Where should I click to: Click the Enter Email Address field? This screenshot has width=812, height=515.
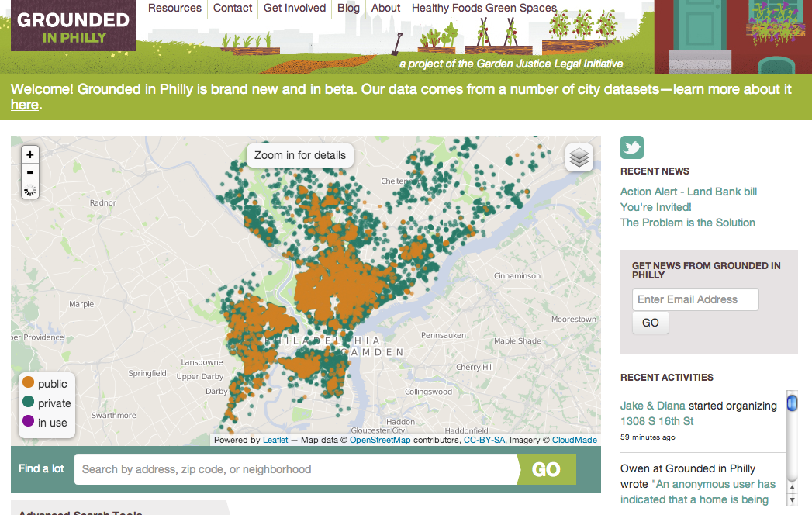(696, 299)
